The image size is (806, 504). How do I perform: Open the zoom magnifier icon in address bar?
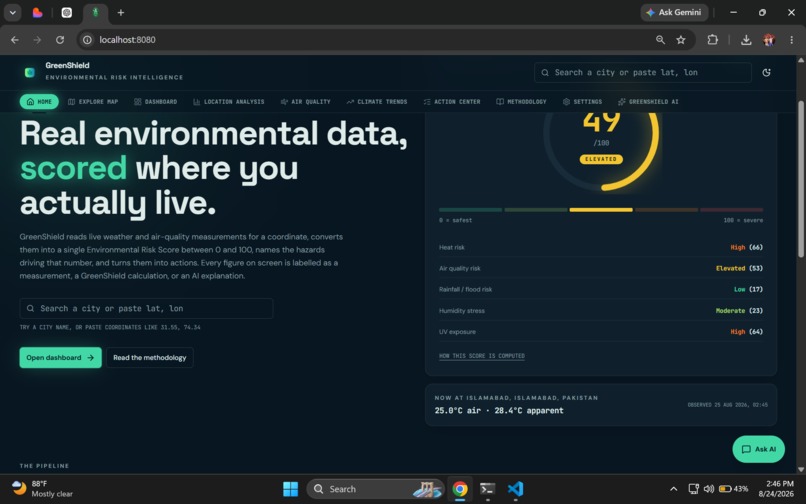(x=661, y=40)
